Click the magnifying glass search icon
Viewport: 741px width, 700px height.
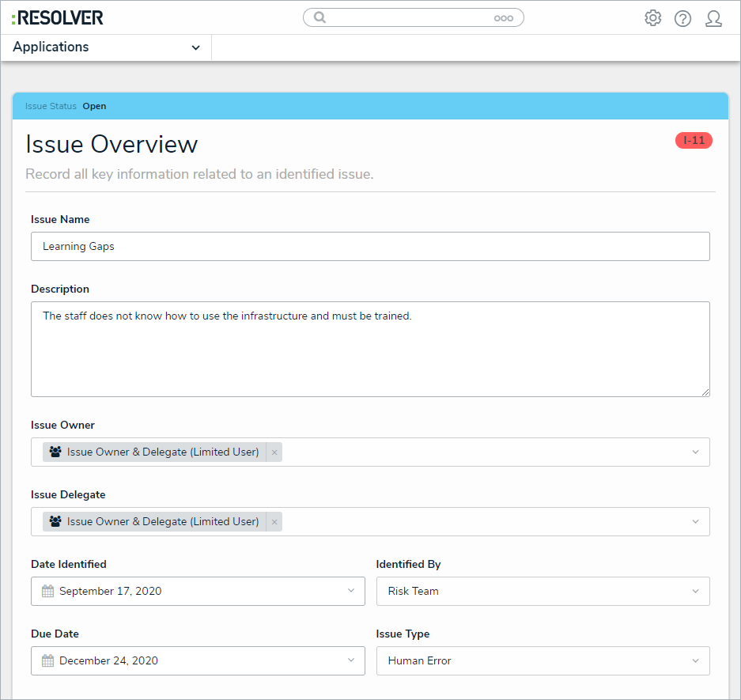(319, 17)
